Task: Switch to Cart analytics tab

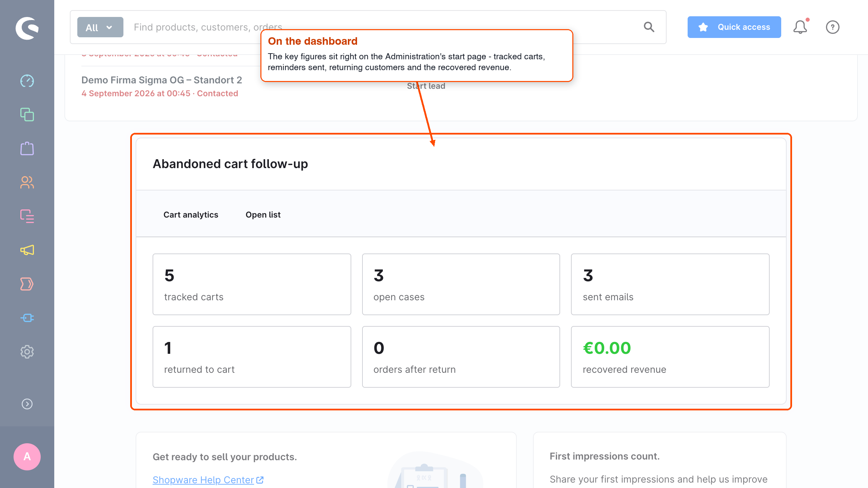Action: point(191,215)
